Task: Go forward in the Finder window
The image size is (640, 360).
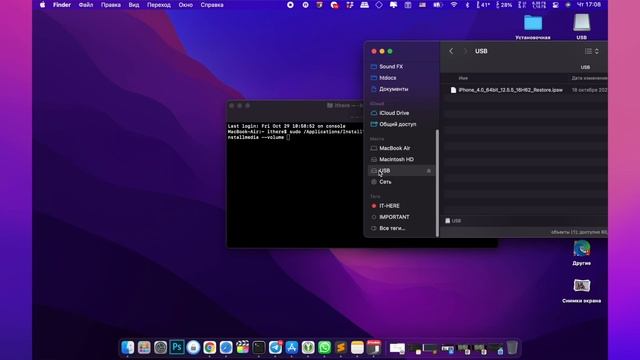Action: pos(464,51)
